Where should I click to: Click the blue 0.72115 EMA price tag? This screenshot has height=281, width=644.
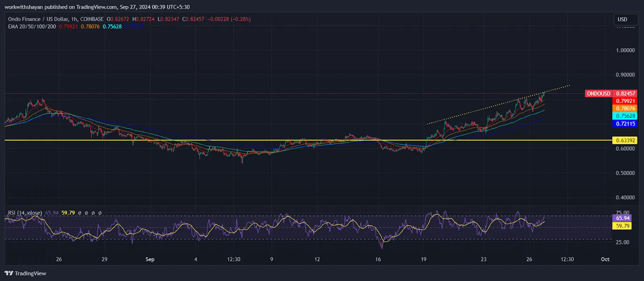click(625, 124)
